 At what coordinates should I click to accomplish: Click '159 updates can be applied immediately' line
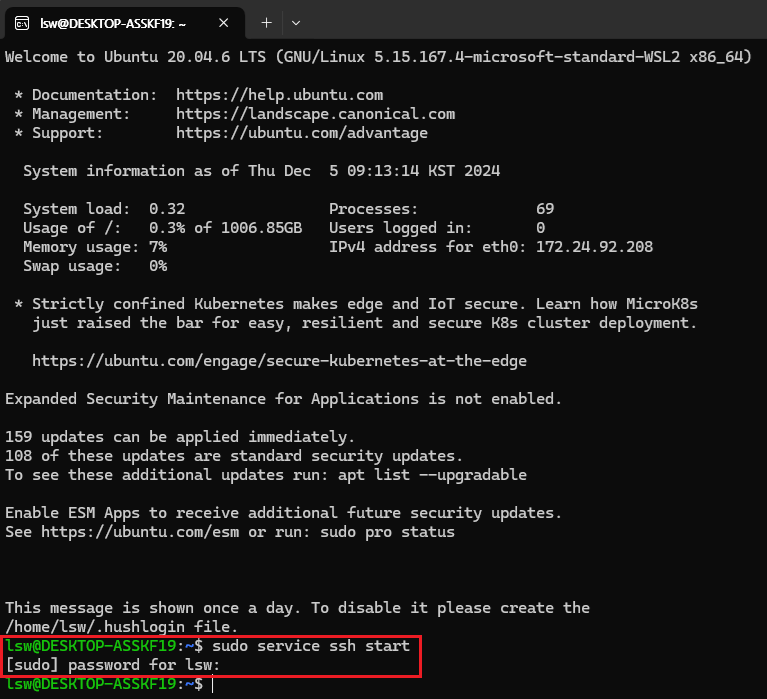coord(180,436)
